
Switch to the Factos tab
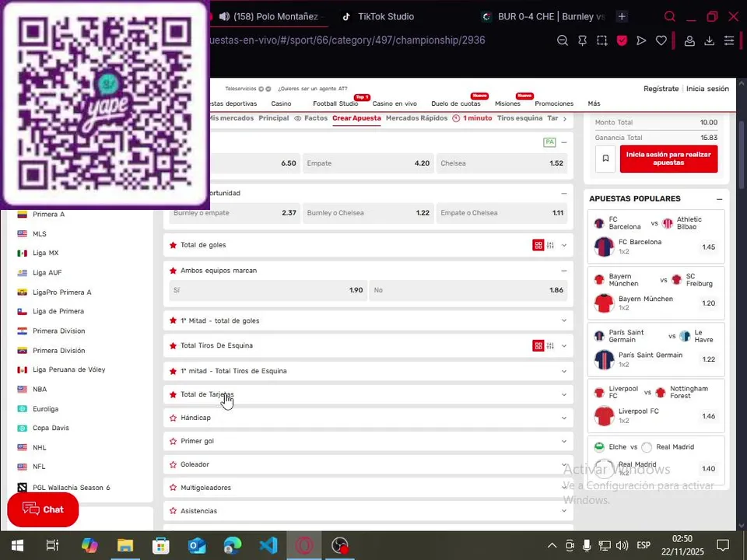coord(310,118)
